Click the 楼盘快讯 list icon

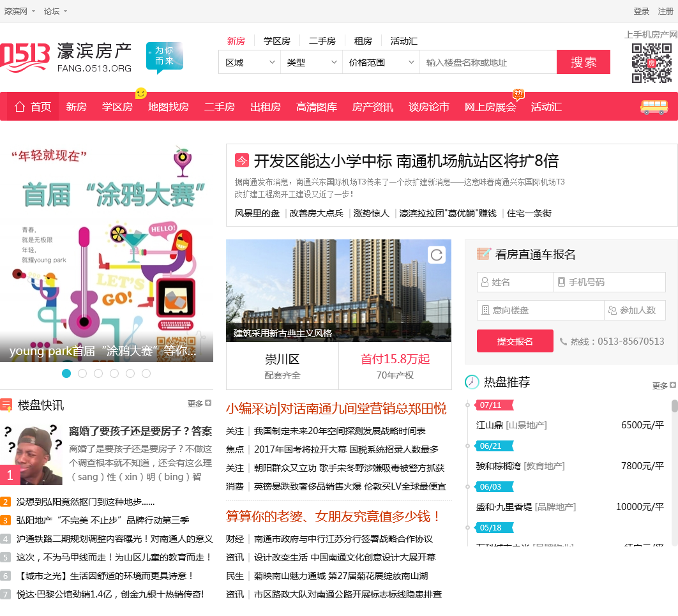pos(6,405)
